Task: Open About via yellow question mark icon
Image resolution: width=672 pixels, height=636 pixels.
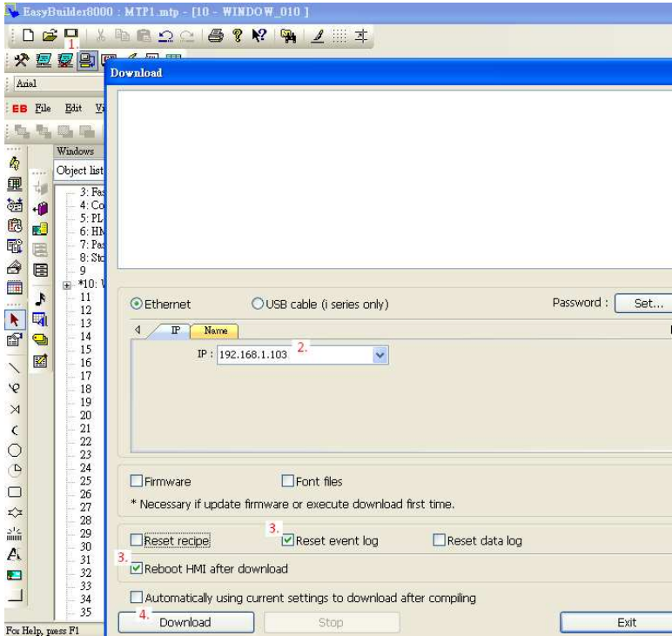Action: tap(238, 36)
